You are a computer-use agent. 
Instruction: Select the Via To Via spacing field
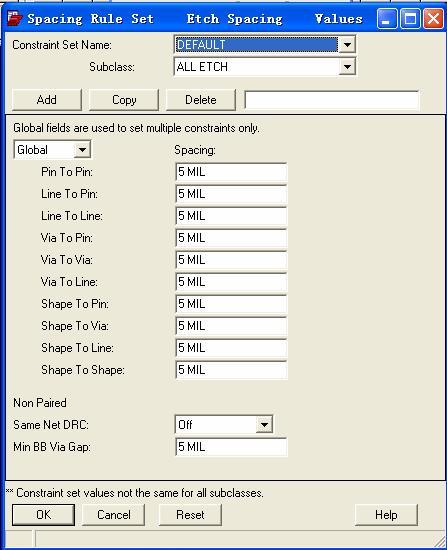pos(231,260)
